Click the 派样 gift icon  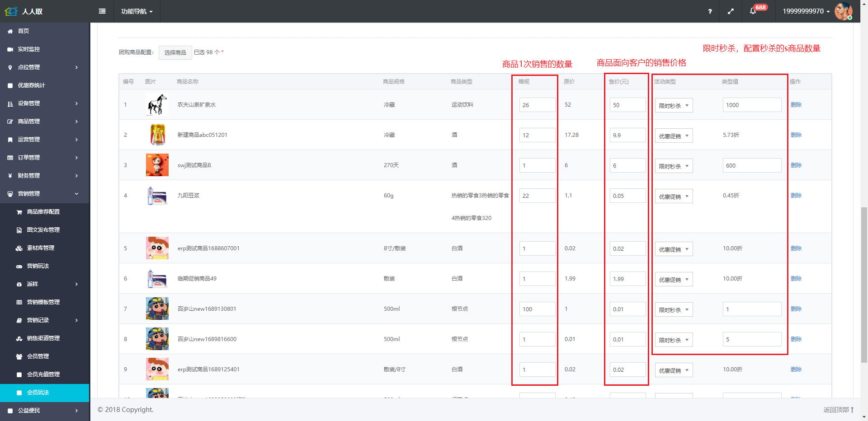[19, 284]
